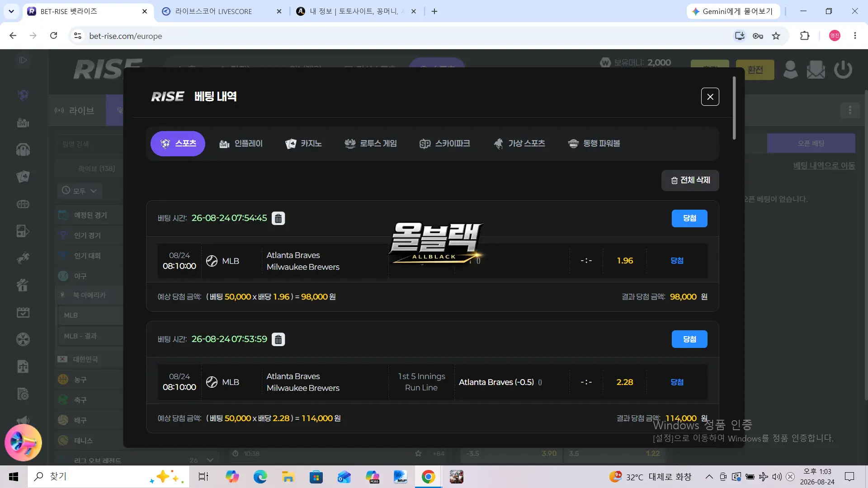Screen dimensions: 868x488
Task: Switch to the 내 정보 토토사이트 browser tab
Action: tap(356, 11)
